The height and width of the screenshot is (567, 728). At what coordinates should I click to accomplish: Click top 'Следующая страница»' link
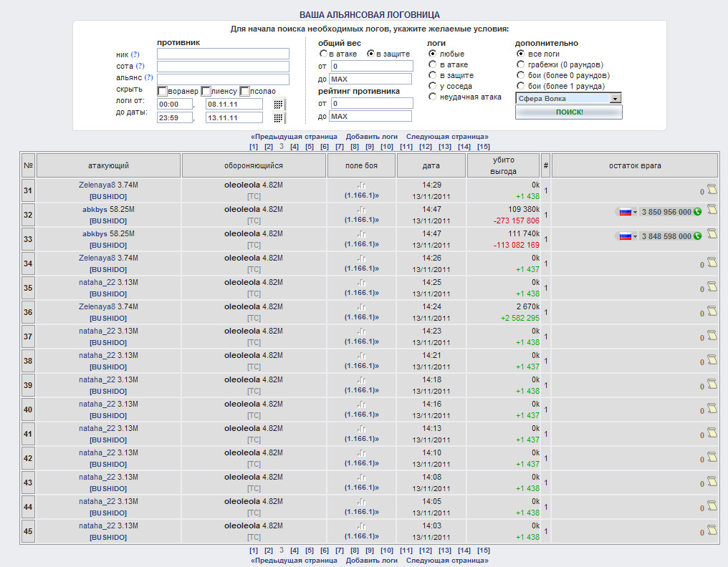point(447,136)
